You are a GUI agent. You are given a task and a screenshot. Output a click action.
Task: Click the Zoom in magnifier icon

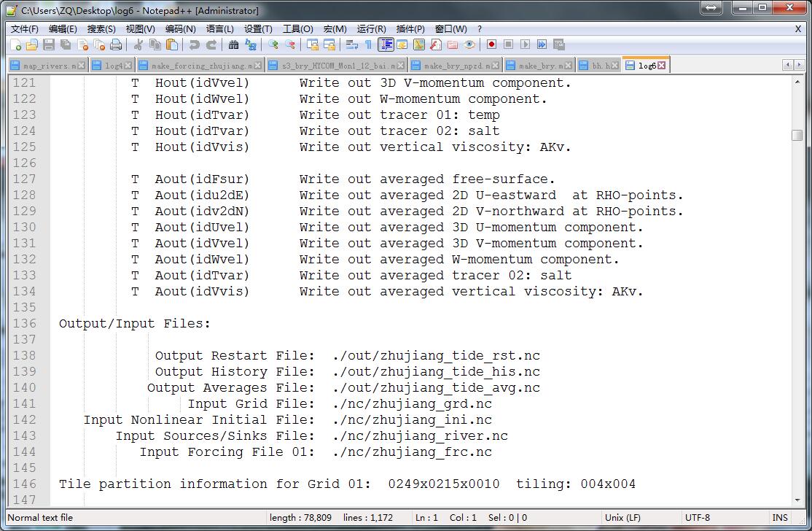273,44
